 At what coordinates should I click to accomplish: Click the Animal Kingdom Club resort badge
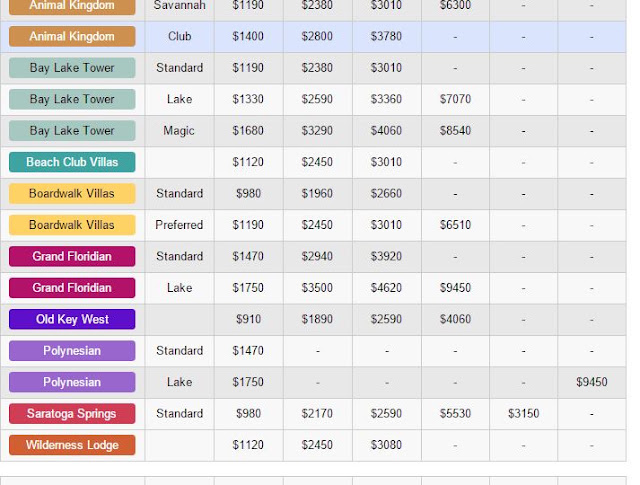(72, 36)
